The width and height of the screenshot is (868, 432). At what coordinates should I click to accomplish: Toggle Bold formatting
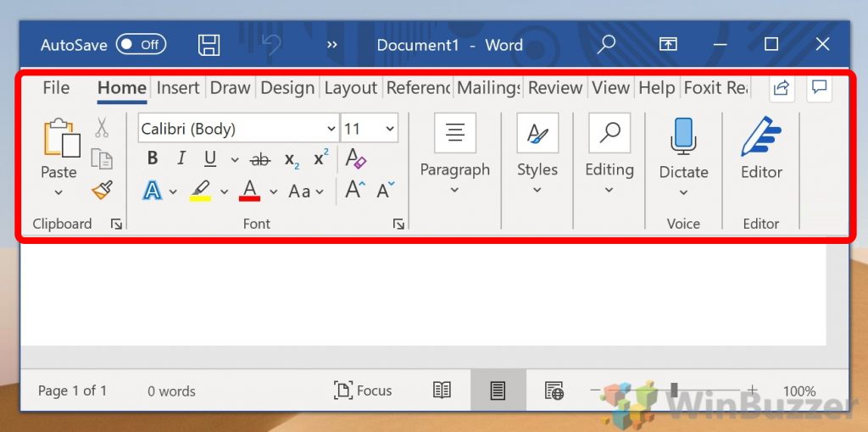pos(153,158)
